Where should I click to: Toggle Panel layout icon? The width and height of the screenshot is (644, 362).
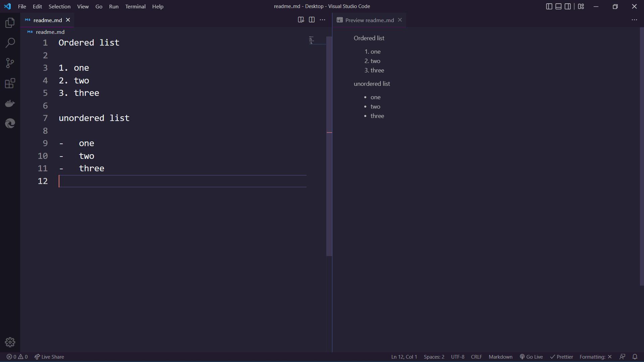pos(558,6)
